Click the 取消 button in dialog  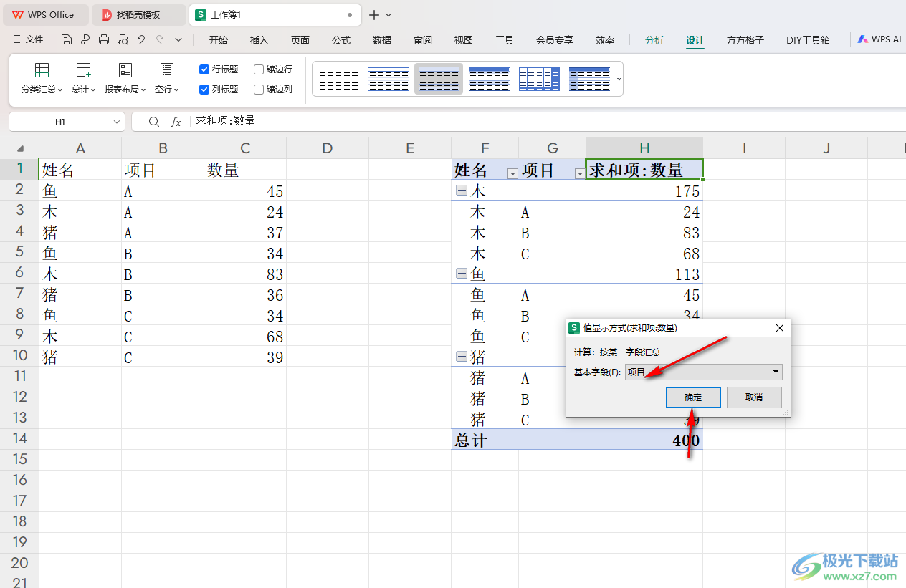(754, 397)
